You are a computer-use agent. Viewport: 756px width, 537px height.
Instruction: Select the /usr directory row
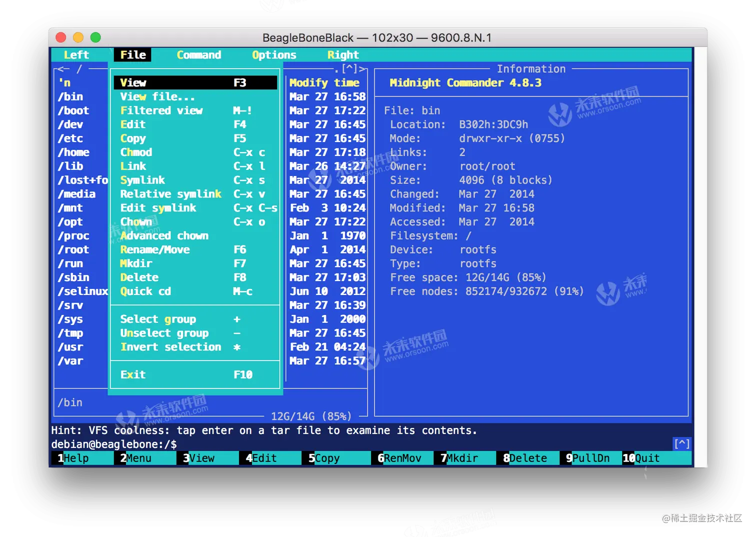(70, 347)
